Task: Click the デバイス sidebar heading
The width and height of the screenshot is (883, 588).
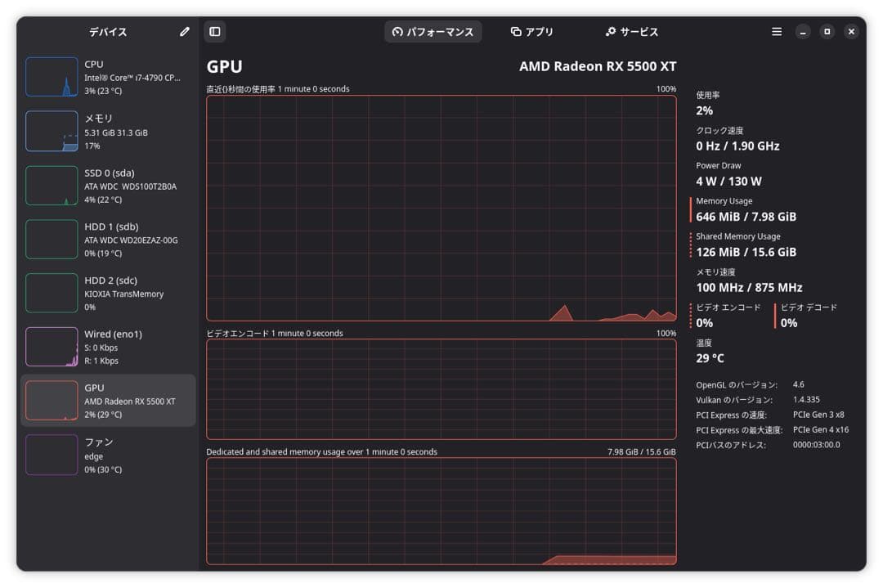Action: (108, 32)
